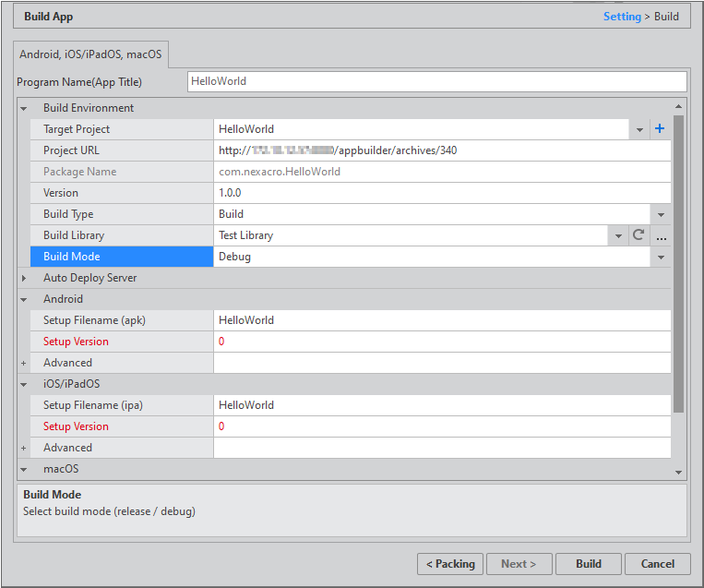Image resolution: width=704 pixels, height=588 pixels.
Task: Go back with the Packing button
Action: coord(450,564)
